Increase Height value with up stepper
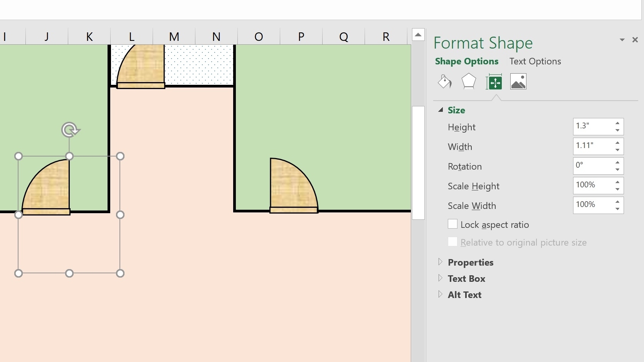The height and width of the screenshot is (362, 644). click(617, 123)
